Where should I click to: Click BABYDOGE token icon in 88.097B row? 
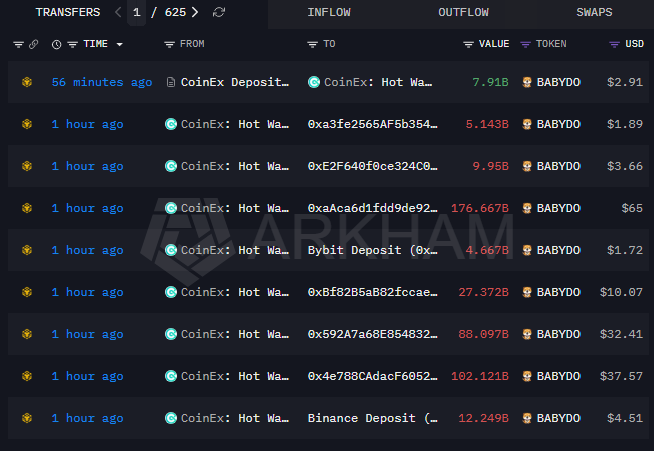(527, 334)
